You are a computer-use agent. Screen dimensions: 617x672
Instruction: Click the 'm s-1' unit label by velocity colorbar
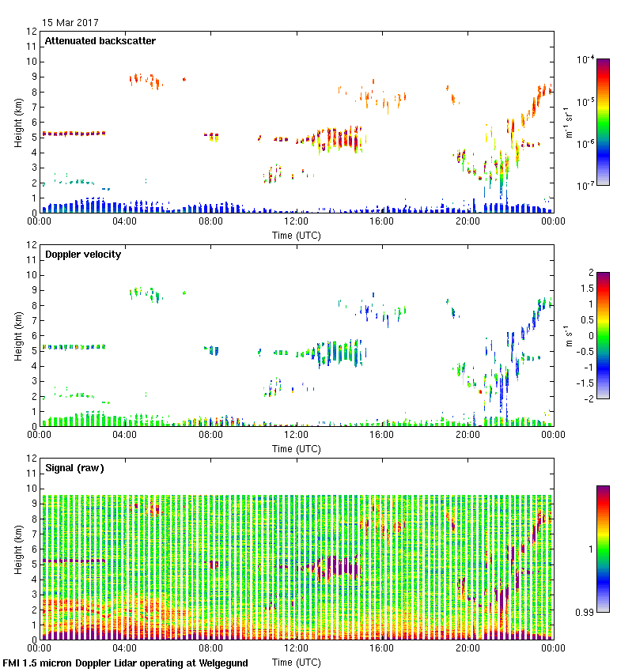pyautogui.click(x=570, y=335)
